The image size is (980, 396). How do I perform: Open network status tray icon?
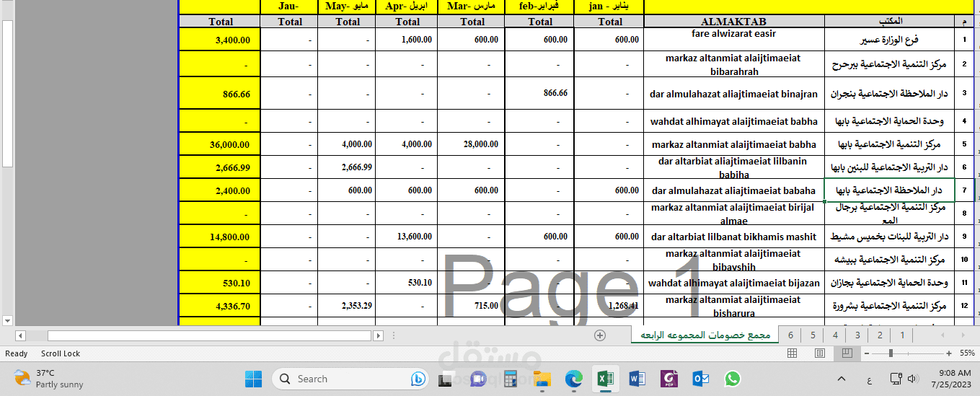(896, 379)
